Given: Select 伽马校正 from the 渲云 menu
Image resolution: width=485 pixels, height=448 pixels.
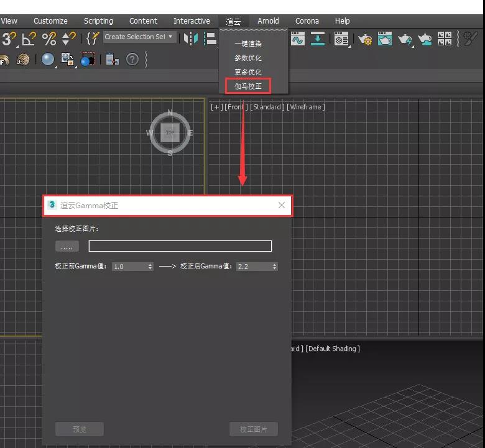Looking at the screenshot, I should point(248,86).
